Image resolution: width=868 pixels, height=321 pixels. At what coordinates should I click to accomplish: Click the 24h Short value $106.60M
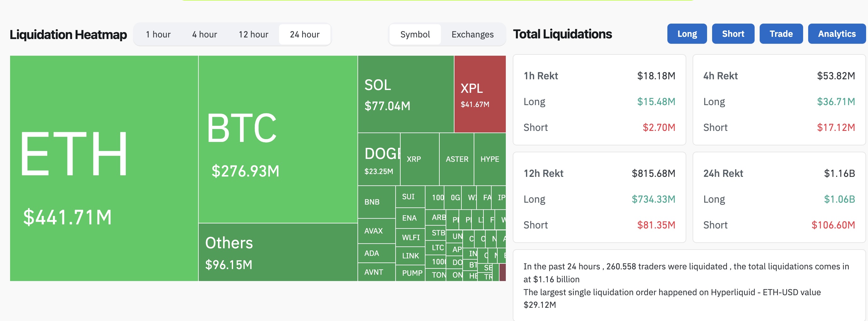click(x=833, y=225)
